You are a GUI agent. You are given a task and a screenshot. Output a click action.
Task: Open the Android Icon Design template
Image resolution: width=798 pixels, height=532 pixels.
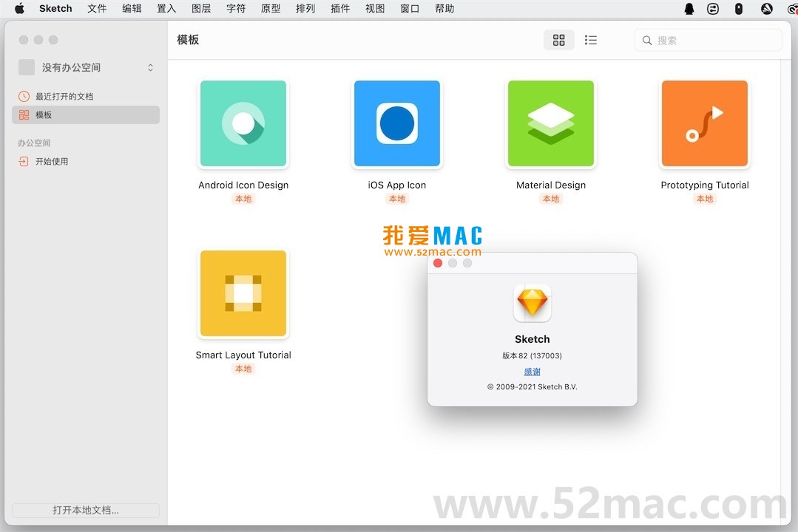243,123
